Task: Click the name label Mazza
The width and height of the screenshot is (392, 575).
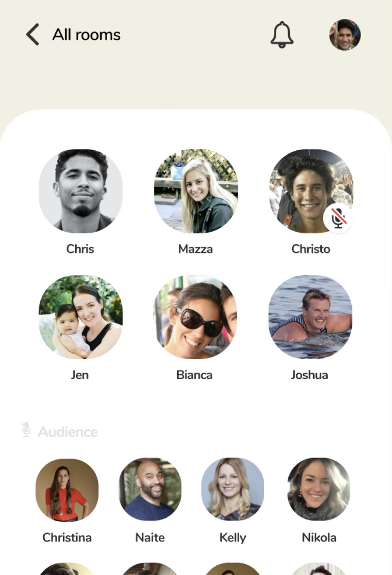Action: [195, 249]
